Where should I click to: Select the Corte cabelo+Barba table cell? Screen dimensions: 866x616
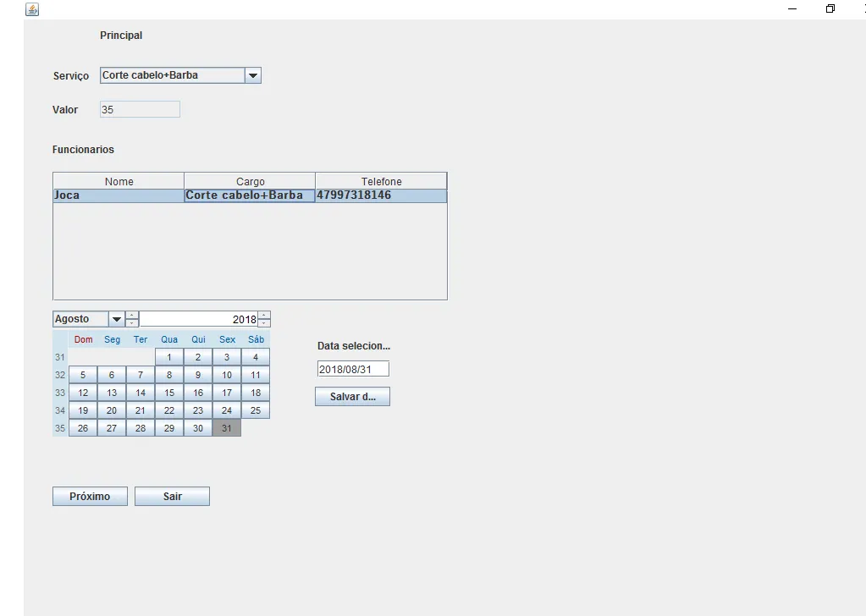tap(250, 195)
